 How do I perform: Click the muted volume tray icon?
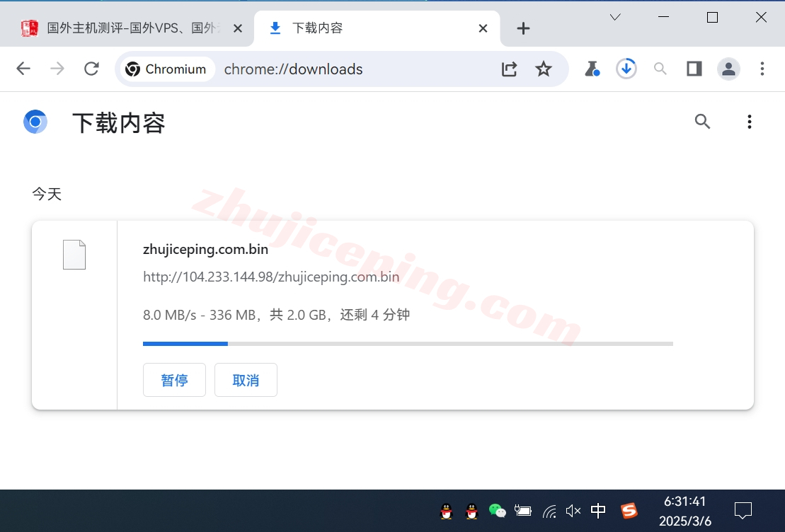tap(573, 511)
